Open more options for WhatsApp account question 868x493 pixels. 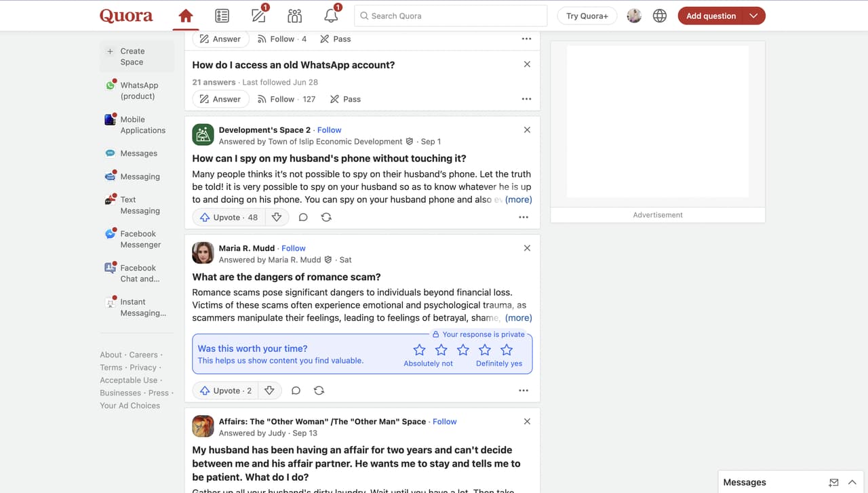(526, 99)
